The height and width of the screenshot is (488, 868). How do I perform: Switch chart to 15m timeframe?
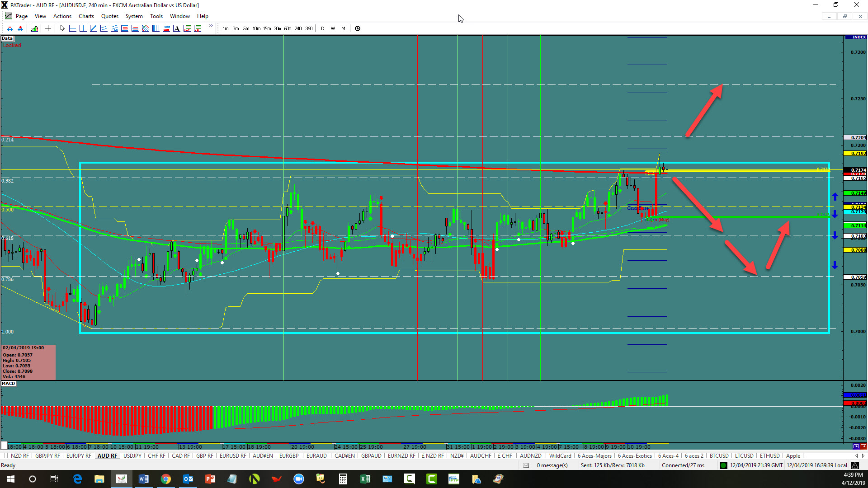pos(267,28)
